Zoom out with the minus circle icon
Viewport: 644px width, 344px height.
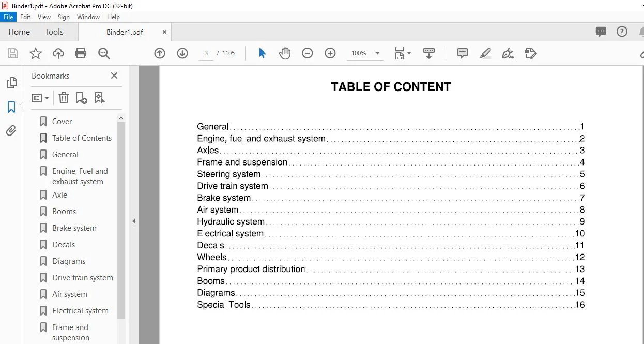pyautogui.click(x=308, y=53)
